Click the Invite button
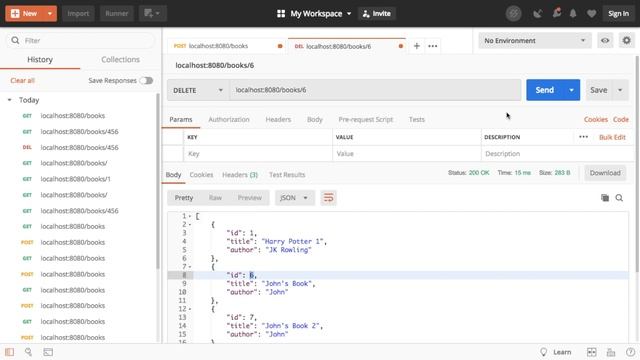This screenshot has height=360, width=640. [x=376, y=13]
